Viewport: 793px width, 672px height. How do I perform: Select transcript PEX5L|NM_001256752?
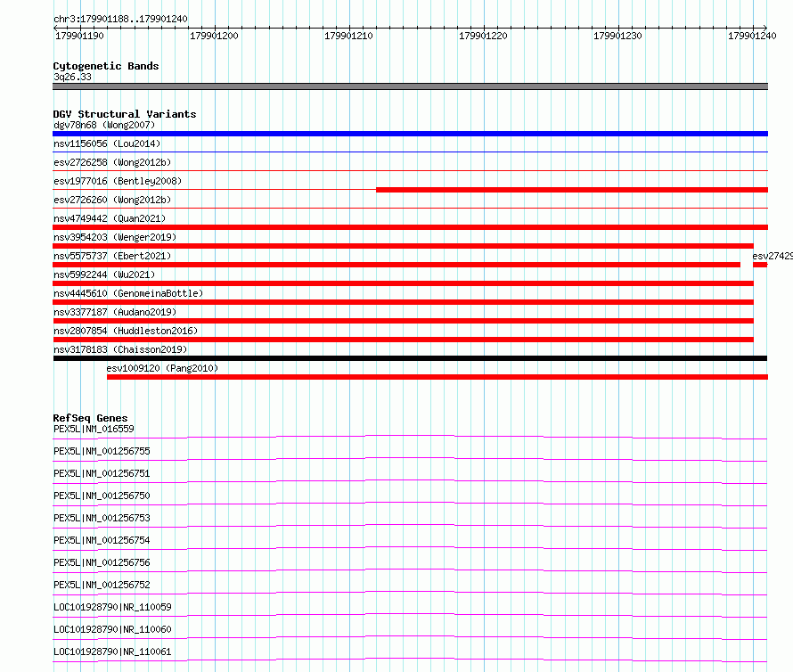[102, 585]
